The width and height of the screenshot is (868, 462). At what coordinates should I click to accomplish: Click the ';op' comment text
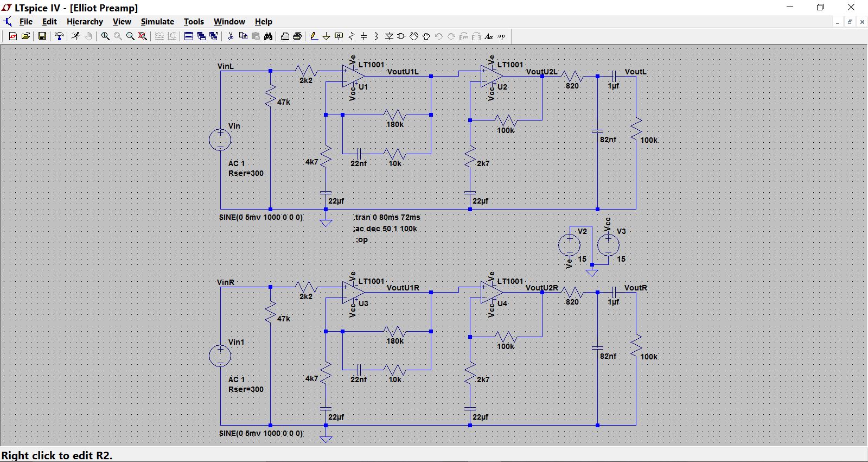(x=362, y=239)
